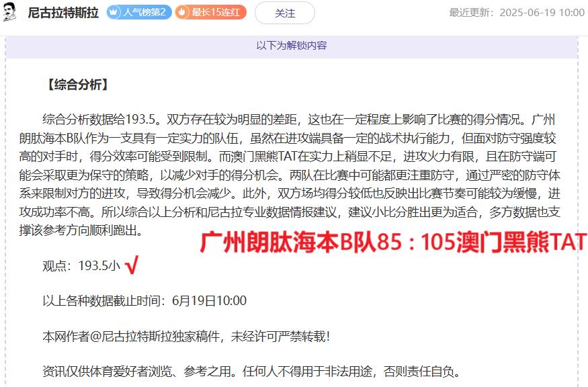Click the 观点：193.5小 line

coord(81,265)
